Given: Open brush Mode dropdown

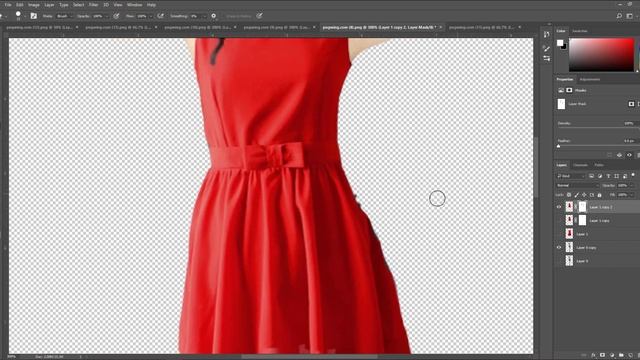Looking at the screenshot, I should (64, 16).
